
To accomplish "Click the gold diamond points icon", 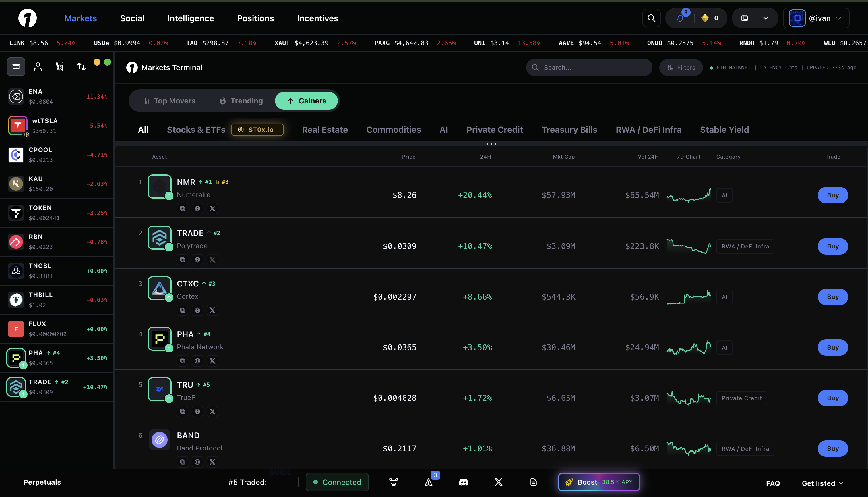I will click(x=705, y=18).
